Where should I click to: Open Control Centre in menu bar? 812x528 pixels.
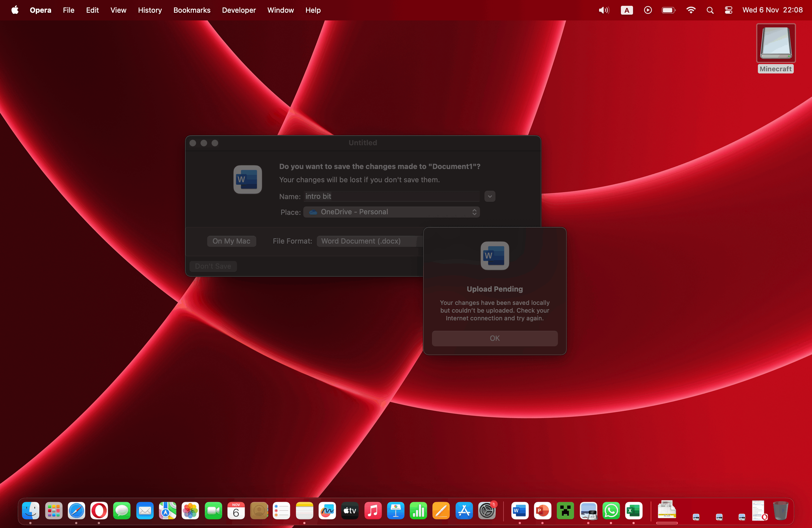tap(728, 10)
